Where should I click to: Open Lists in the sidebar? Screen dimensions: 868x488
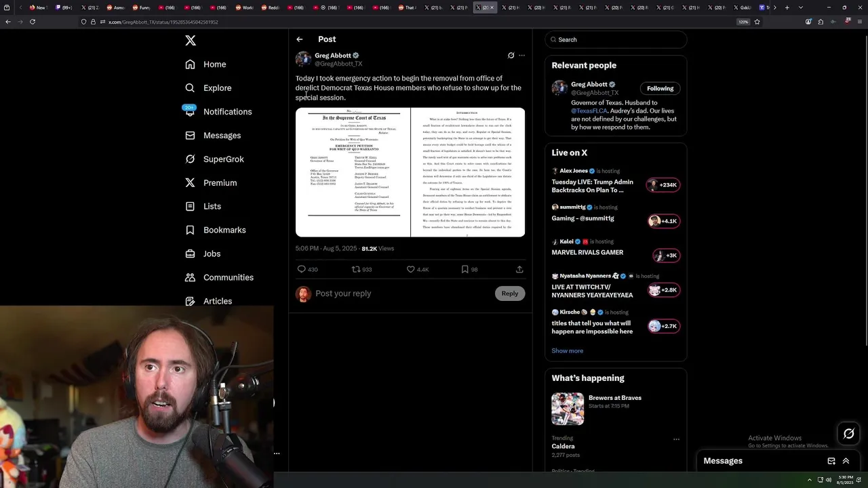pyautogui.click(x=203, y=206)
